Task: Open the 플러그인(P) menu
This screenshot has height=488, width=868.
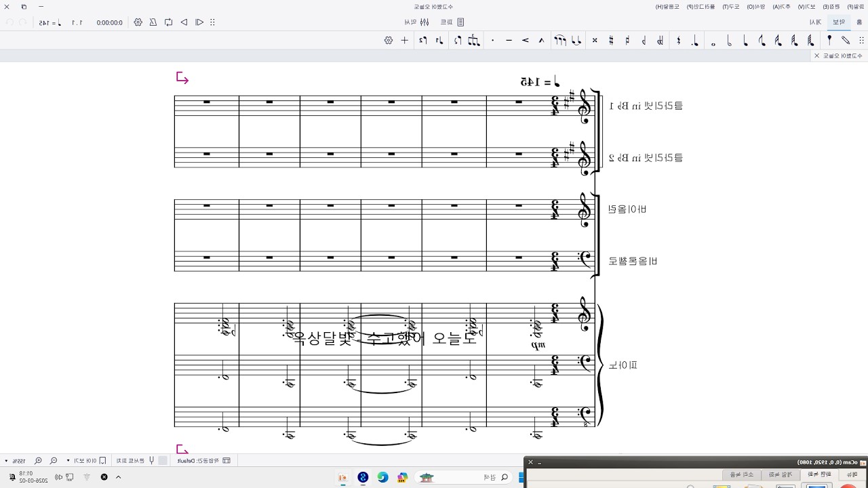Action: 701,6
